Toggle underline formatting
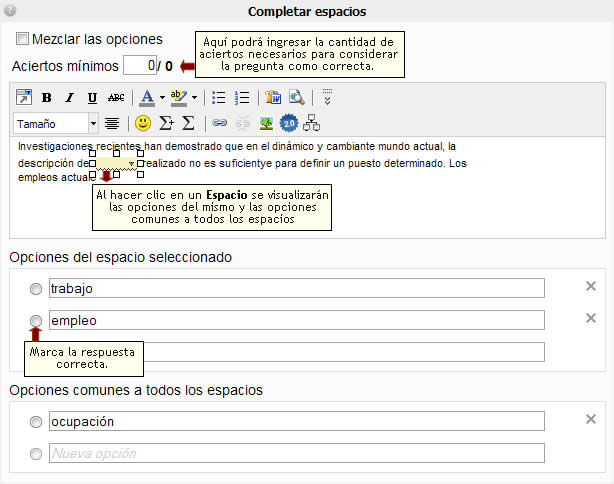Screen dimensions: 614x484 (92, 98)
